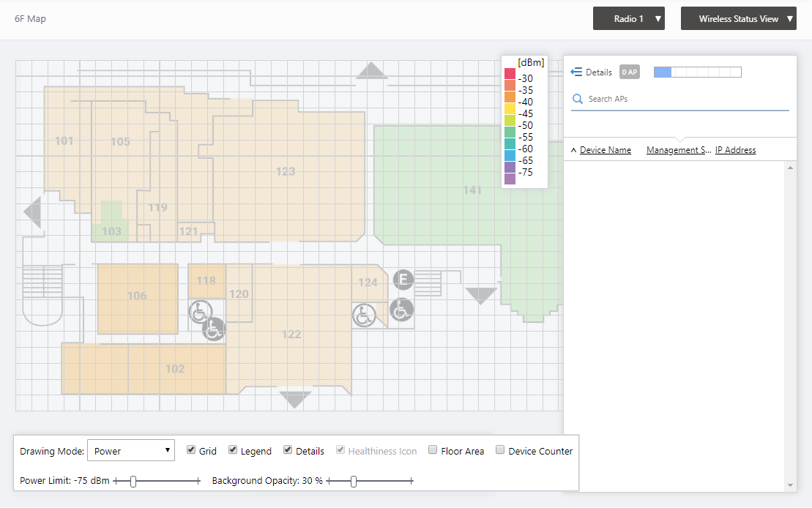Viewport: 812px width, 508px height.
Task: Sort by IP Address column
Action: [x=735, y=150]
